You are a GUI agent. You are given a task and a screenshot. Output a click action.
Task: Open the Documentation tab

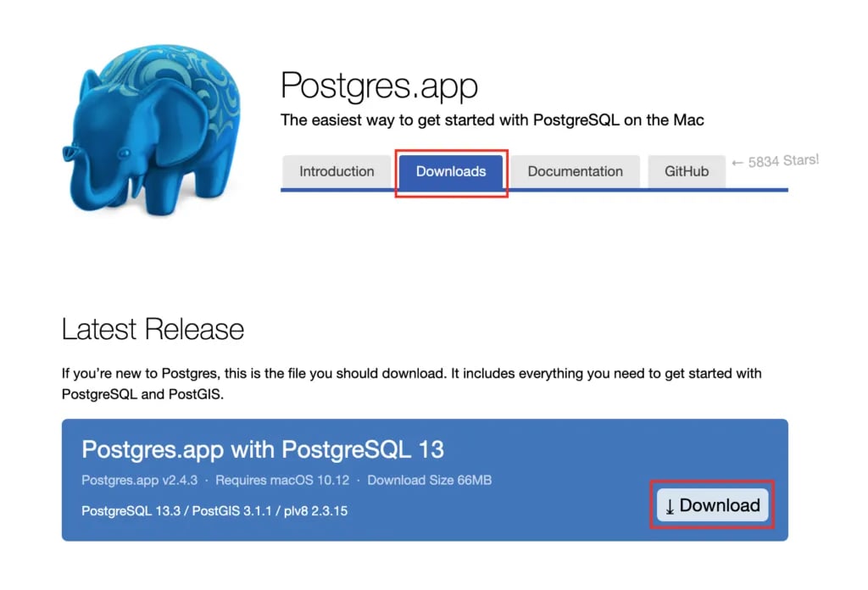coord(576,171)
